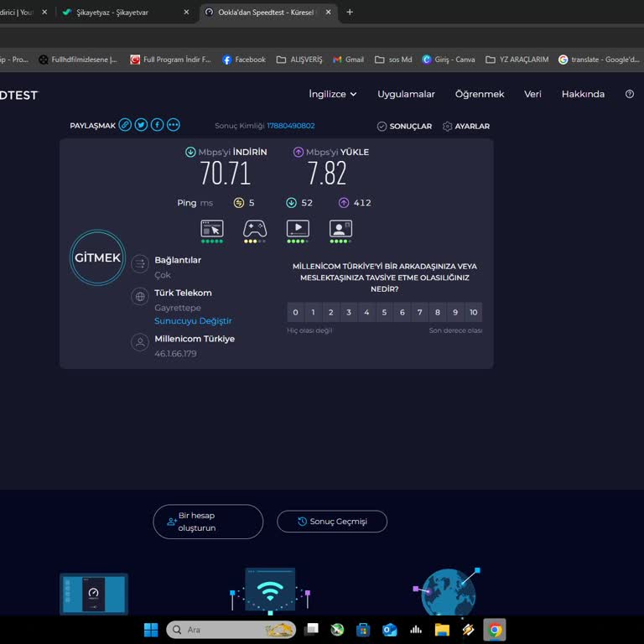Open a new browser tab

pyautogui.click(x=350, y=13)
